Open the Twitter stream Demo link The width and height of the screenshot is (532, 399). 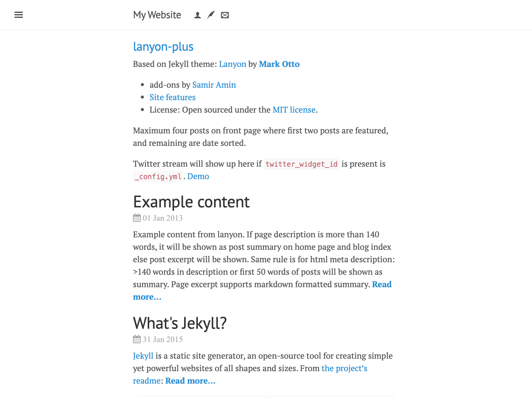[x=198, y=176]
